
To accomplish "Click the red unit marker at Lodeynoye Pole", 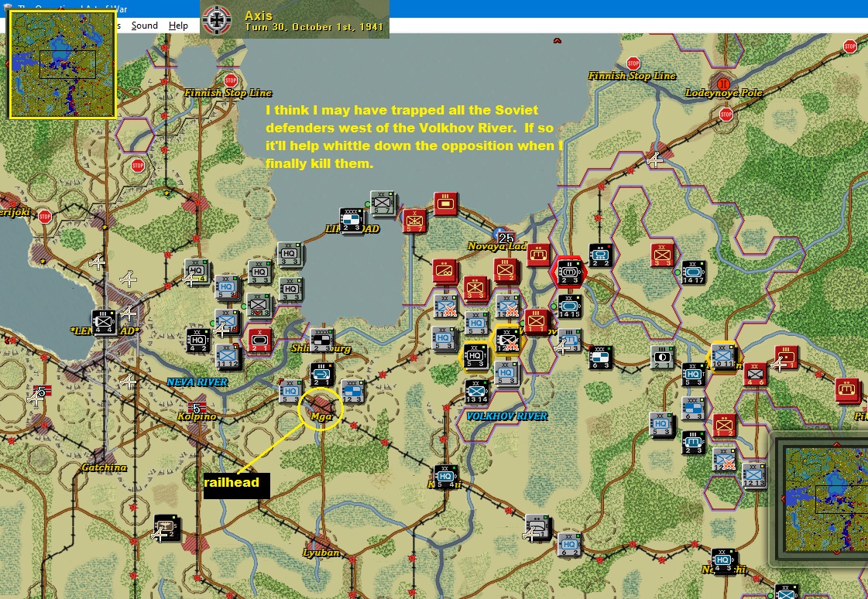I will 723,84.
